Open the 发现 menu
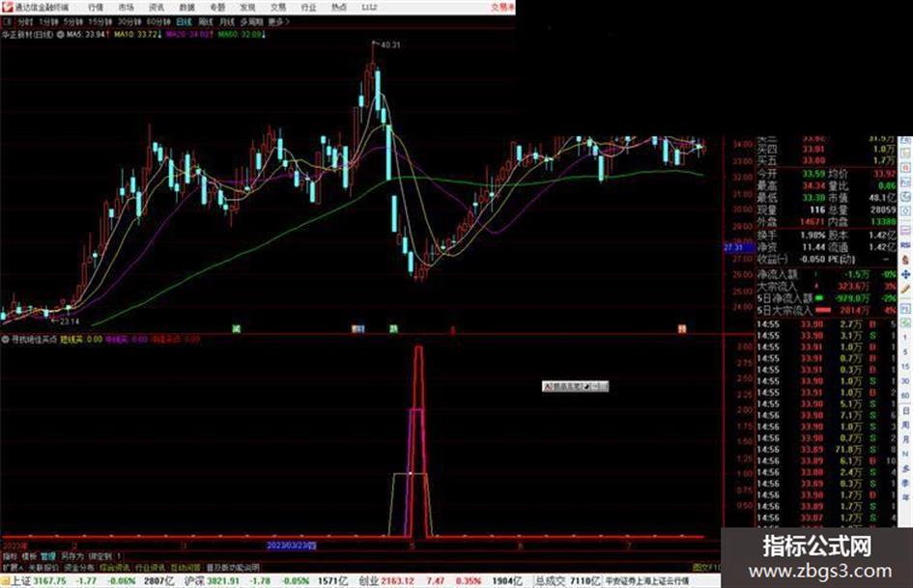913x588 pixels. point(247,8)
